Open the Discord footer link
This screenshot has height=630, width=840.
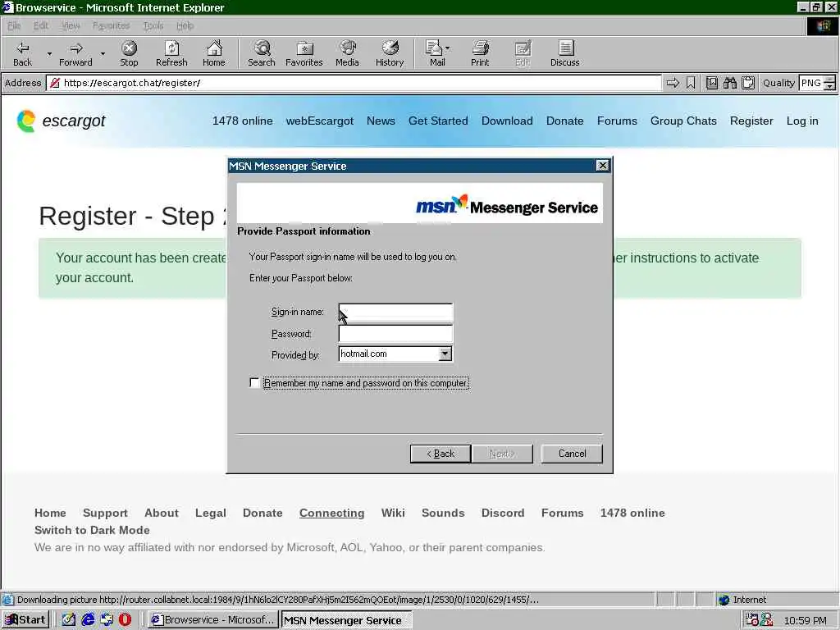(503, 513)
